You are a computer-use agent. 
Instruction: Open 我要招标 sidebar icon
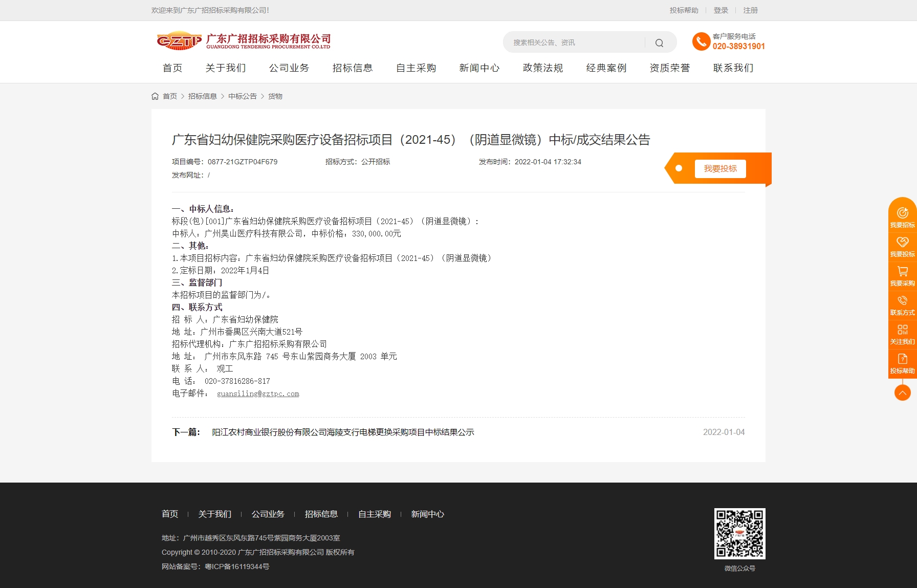click(x=902, y=216)
